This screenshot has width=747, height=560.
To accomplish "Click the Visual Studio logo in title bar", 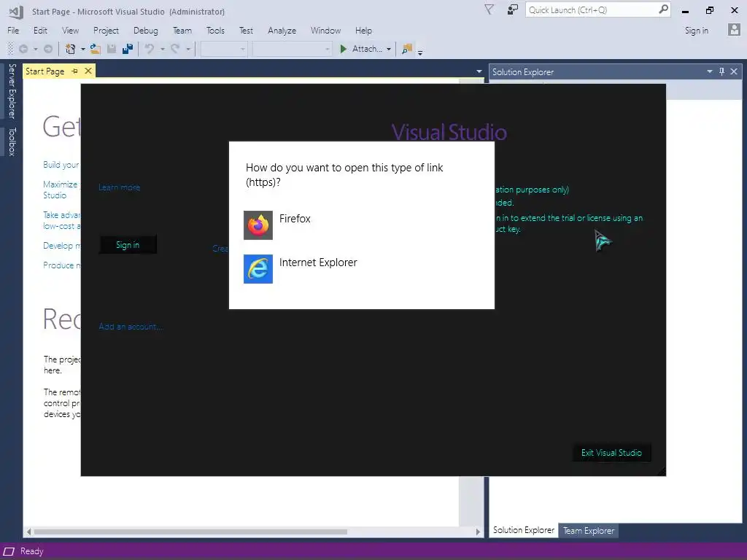I will click(16, 12).
